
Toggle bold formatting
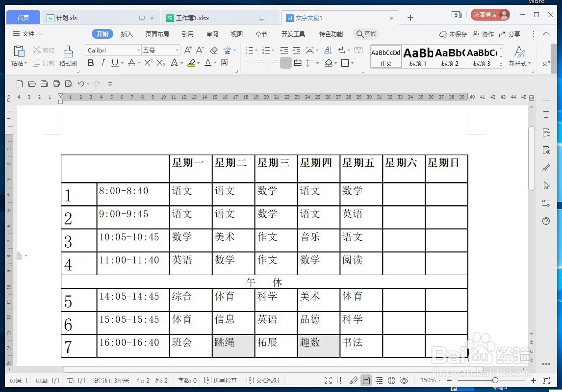[90, 63]
